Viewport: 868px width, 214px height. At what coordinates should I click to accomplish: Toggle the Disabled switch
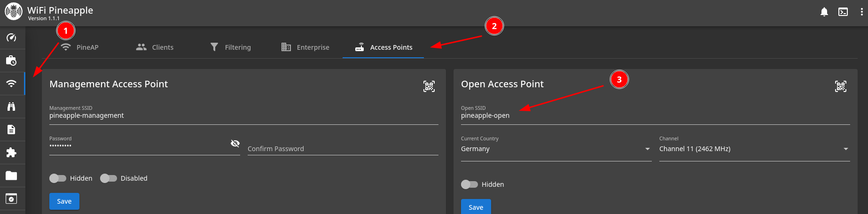pos(109,178)
